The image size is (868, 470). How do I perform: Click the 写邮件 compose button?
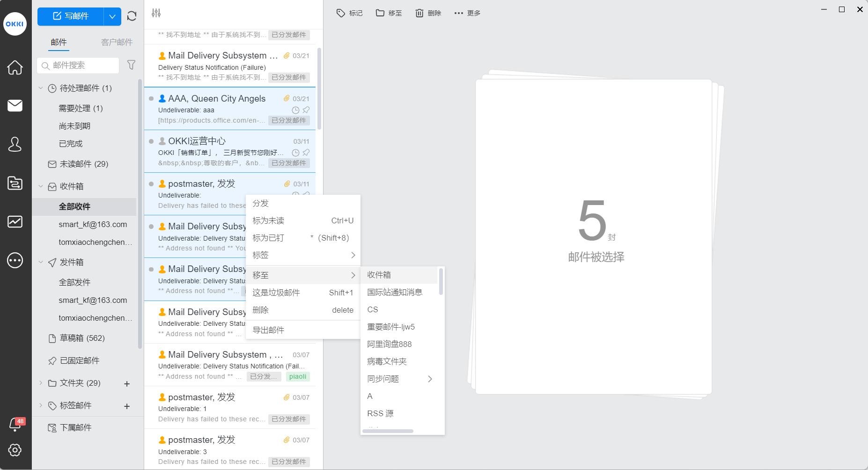click(70, 16)
